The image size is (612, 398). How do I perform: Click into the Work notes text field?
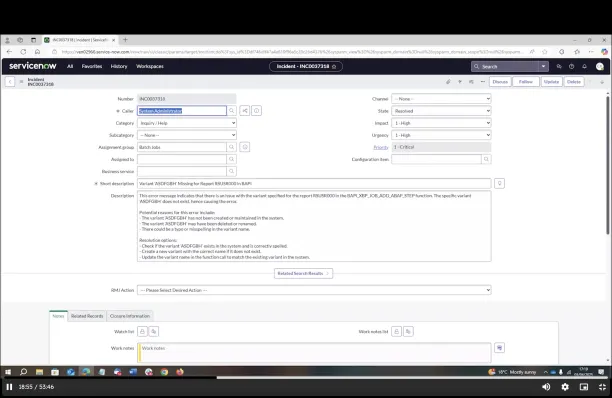point(314,353)
